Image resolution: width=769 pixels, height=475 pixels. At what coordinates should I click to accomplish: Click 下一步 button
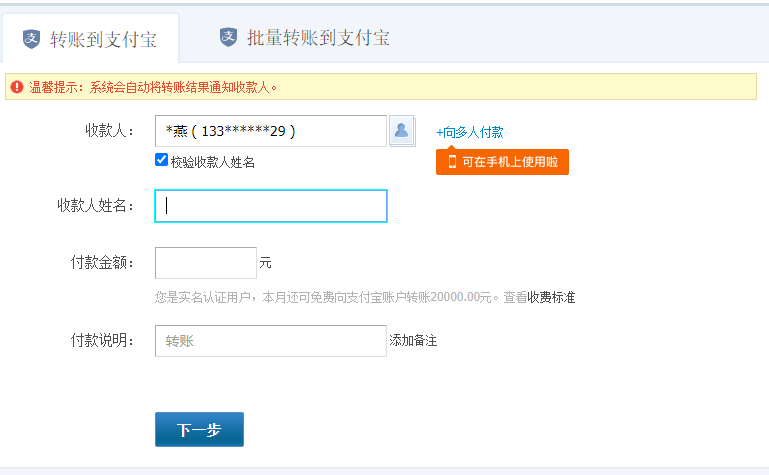199,429
